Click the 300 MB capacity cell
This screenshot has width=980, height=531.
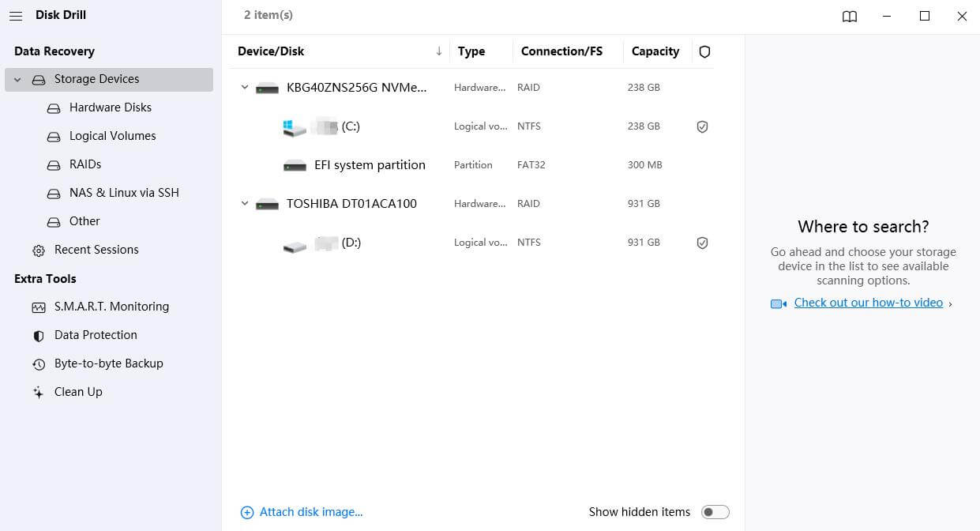pos(645,165)
